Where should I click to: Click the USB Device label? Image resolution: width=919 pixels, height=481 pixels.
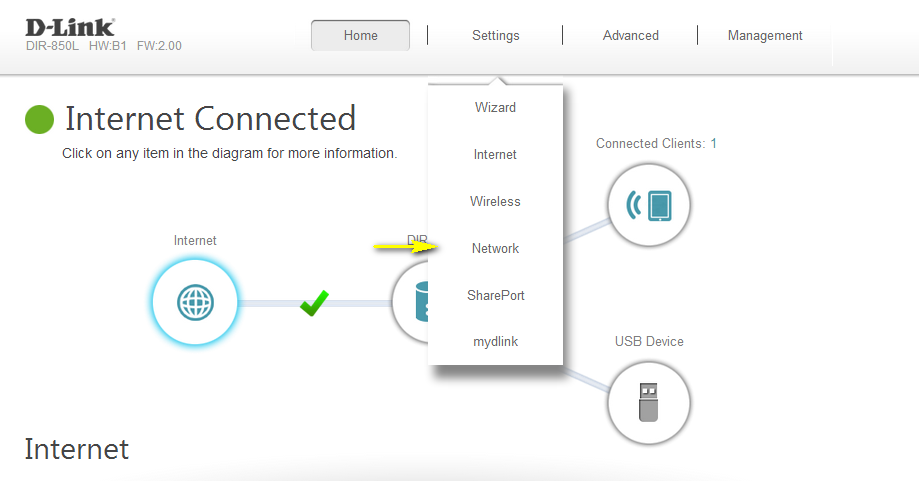point(649,341)
